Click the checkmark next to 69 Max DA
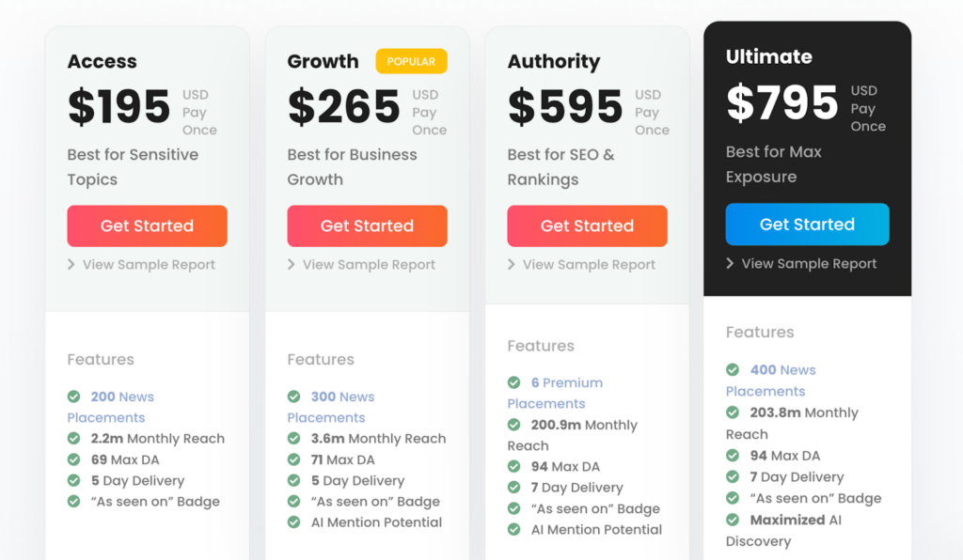 (x=73, y=459)
